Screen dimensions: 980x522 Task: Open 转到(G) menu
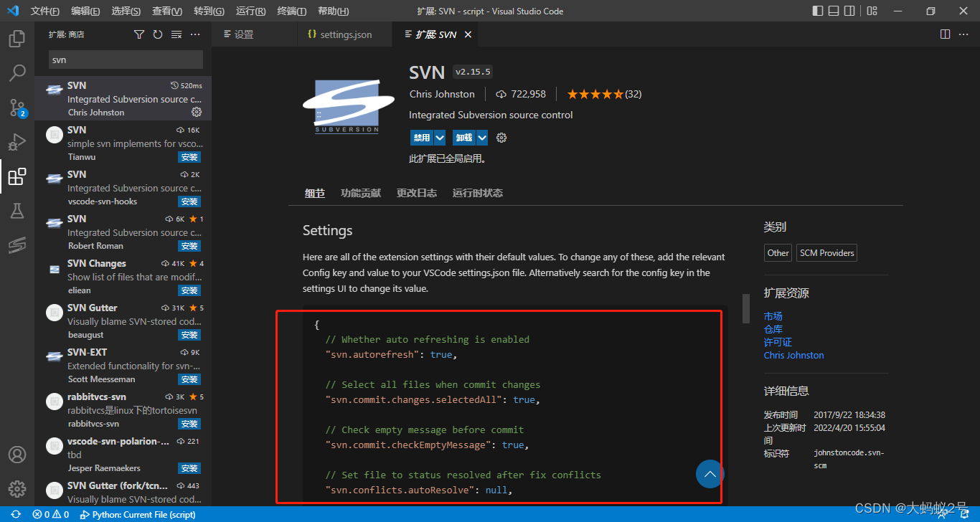tap(209, 11)
